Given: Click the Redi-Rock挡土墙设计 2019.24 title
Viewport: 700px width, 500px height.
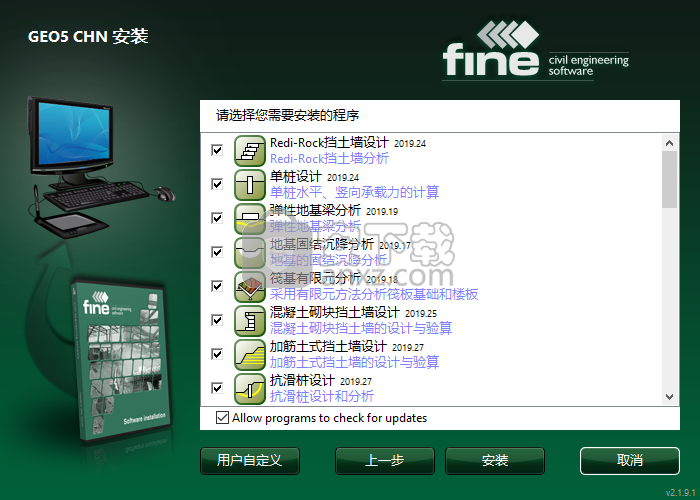Looking at the screenshot, I should (x=348, y=143).
